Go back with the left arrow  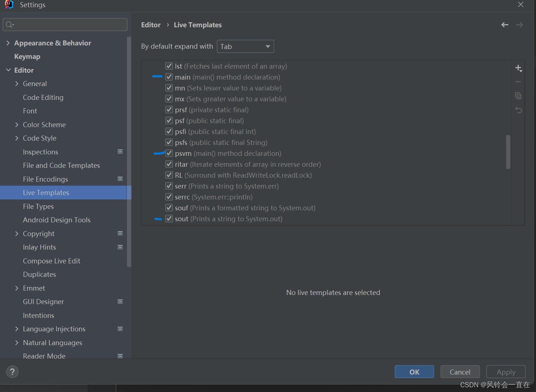(505, 25)
